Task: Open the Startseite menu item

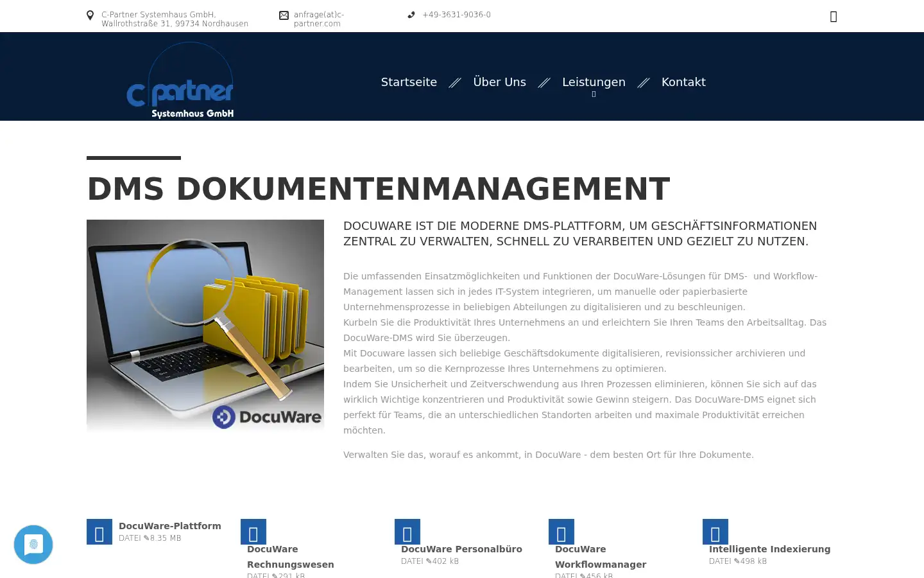Action: [x=409, y=82]
